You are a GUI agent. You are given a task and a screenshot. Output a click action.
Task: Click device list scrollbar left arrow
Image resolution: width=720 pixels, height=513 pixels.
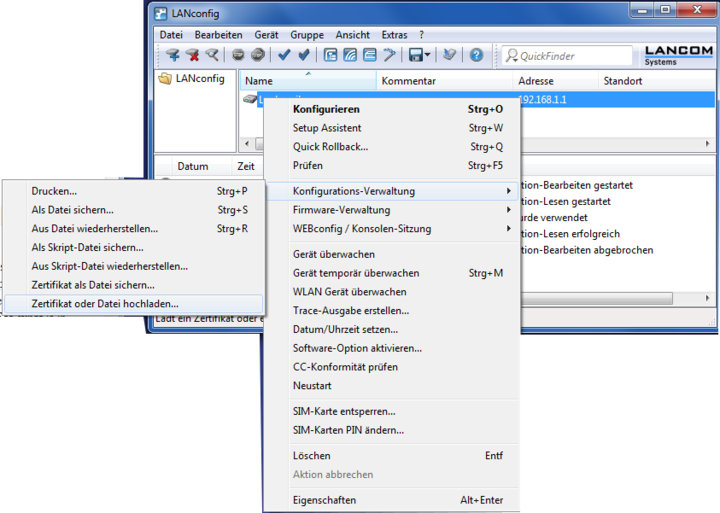[247, 144]
